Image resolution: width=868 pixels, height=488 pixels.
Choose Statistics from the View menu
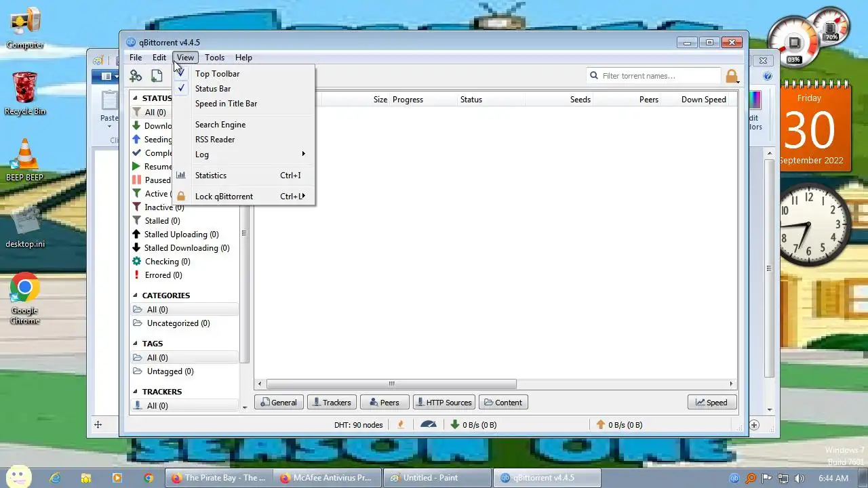click(243, 175)
